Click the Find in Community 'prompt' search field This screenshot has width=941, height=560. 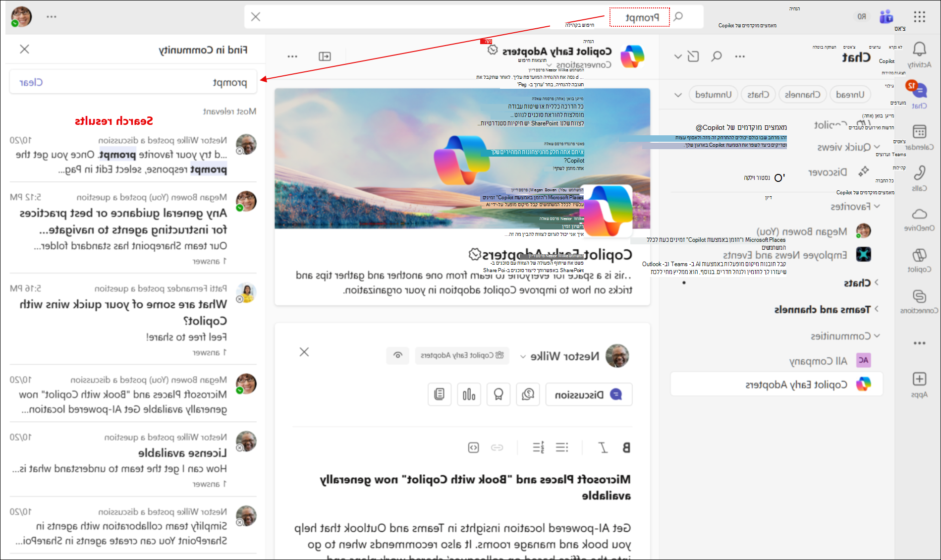pyautogui.click(x=133, y=82)
